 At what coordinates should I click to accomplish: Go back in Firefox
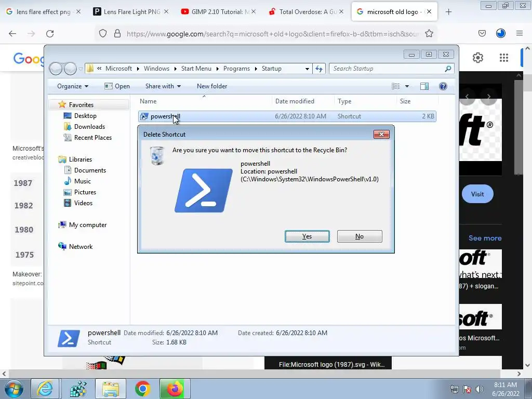click(x=12, y=34)
